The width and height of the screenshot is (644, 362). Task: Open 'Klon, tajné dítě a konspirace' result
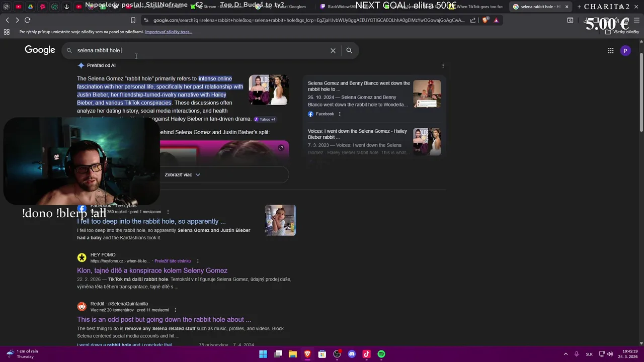(x=152, y=270)
